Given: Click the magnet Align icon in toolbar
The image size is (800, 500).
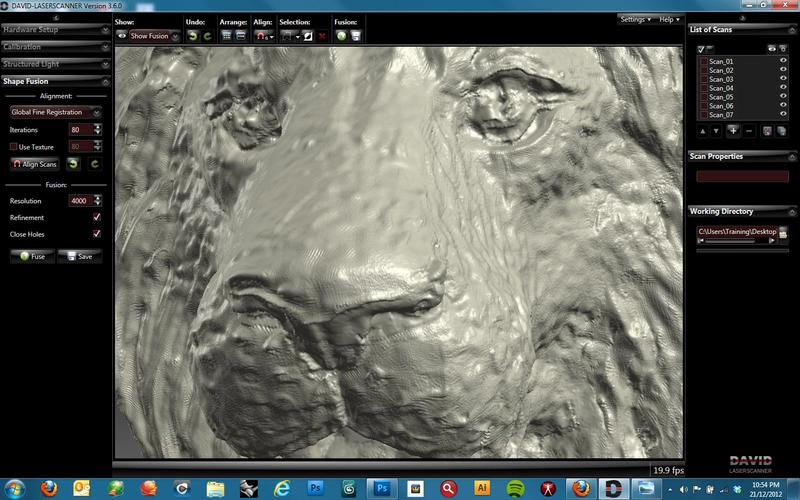Looking at the screenshot, I should click(262, 35).
